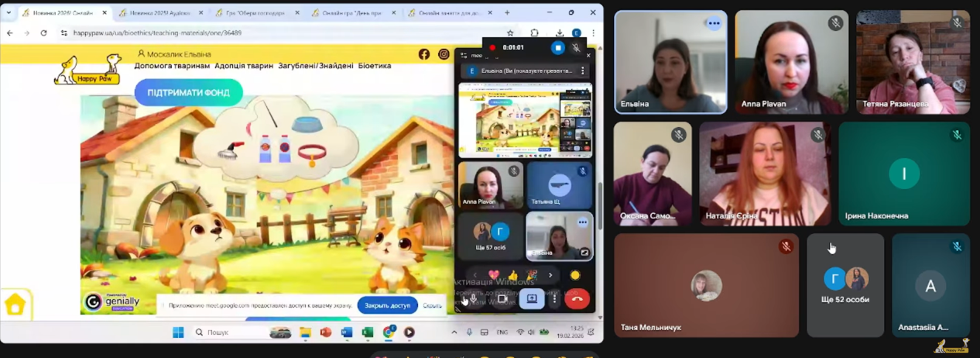Open the Chrome extensions puzzle icon
The image size is (980, 358).
(534, 33)
